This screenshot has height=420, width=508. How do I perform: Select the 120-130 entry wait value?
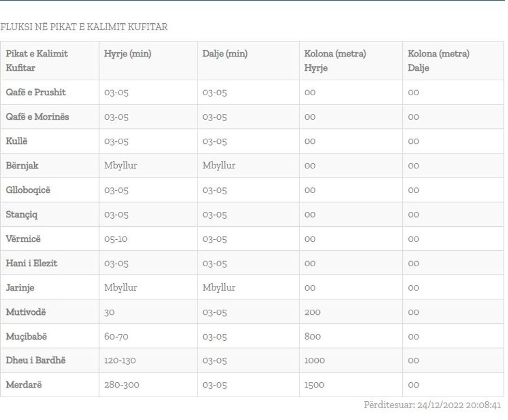[120, 360]
